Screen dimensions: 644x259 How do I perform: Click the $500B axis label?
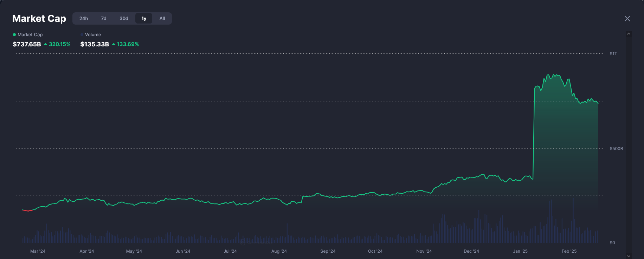pos(616,149)
